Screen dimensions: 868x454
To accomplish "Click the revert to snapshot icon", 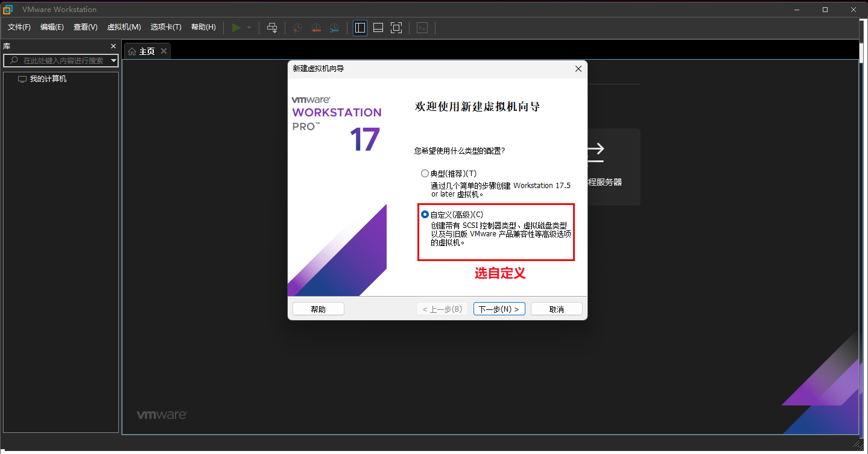I will (x=315, y=28).
